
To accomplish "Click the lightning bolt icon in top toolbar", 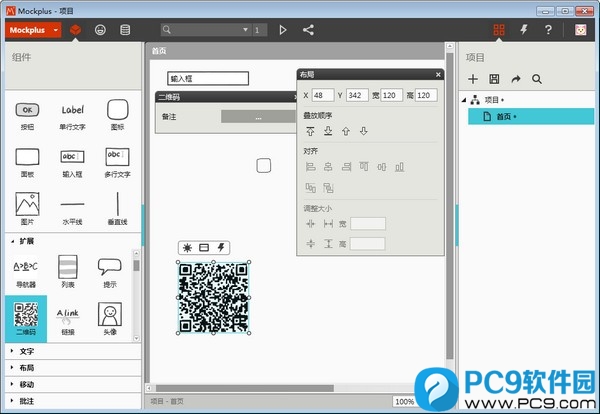I will [524, 30].
